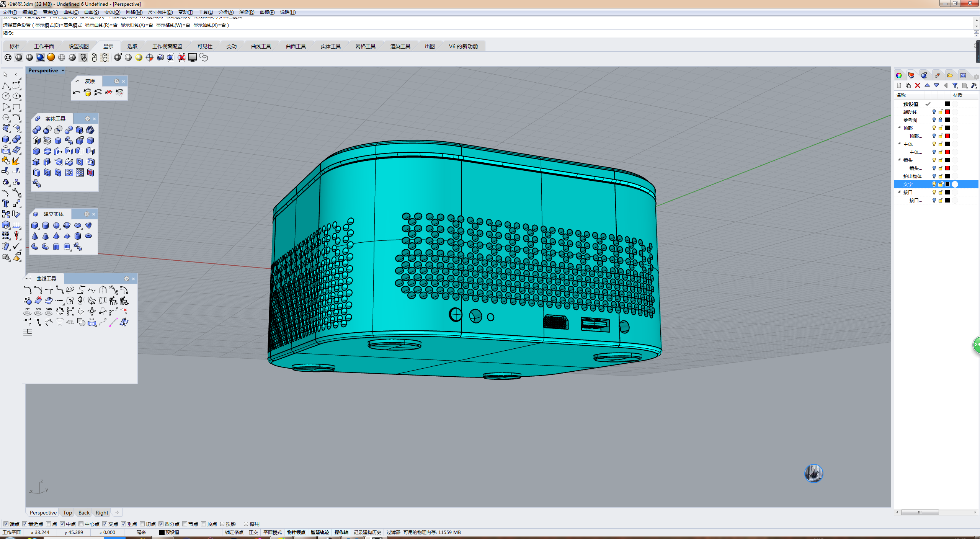Open the 曲面(S) menu

pos(91,12)
